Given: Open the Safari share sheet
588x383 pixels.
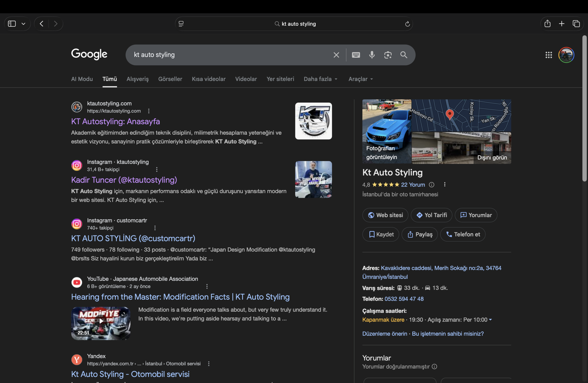Looking at the screenshot, I should (548, 24).
